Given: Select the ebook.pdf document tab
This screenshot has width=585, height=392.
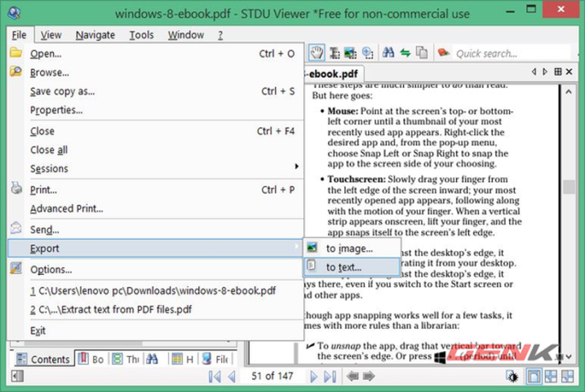Looking at the screenshot, I should (333, 73).
